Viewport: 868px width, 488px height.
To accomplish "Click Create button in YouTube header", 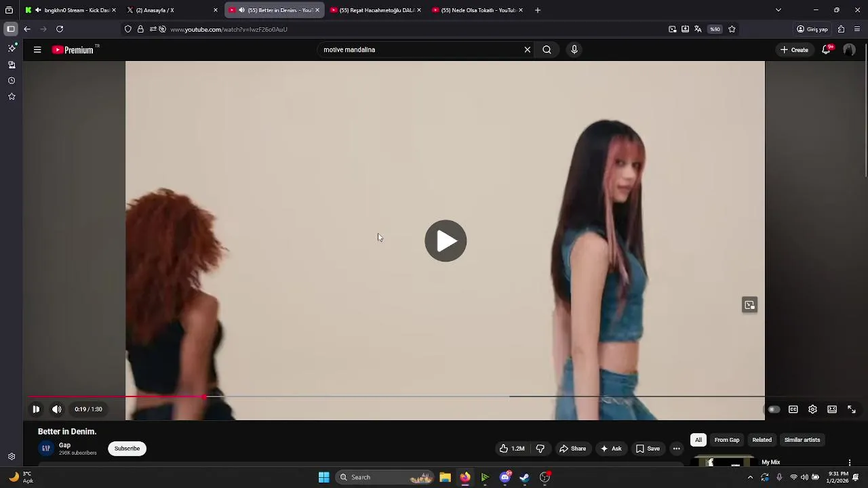I will (794, 49).
